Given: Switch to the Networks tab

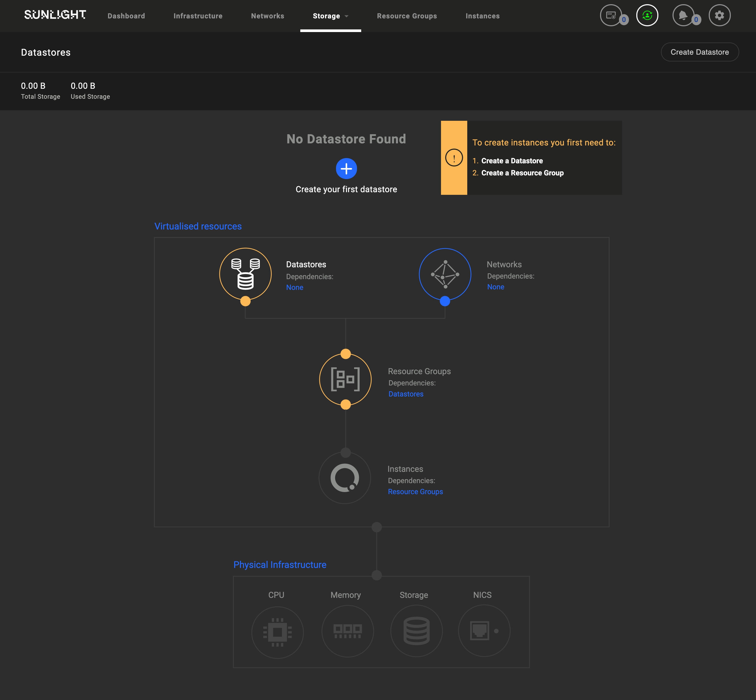Looking at the screenshot, I should [x=267, y=16].
